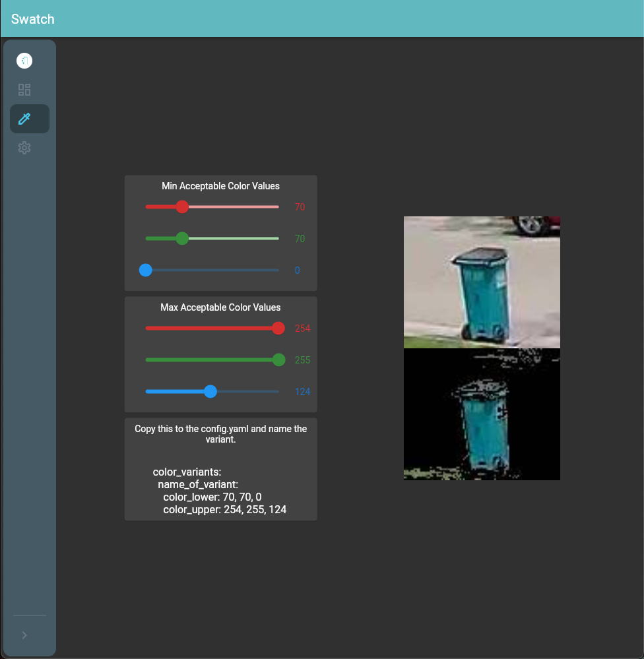Screen dimensions: 644x659
Task: Click the max blue value 124
Action: click(x=302, y=392)
